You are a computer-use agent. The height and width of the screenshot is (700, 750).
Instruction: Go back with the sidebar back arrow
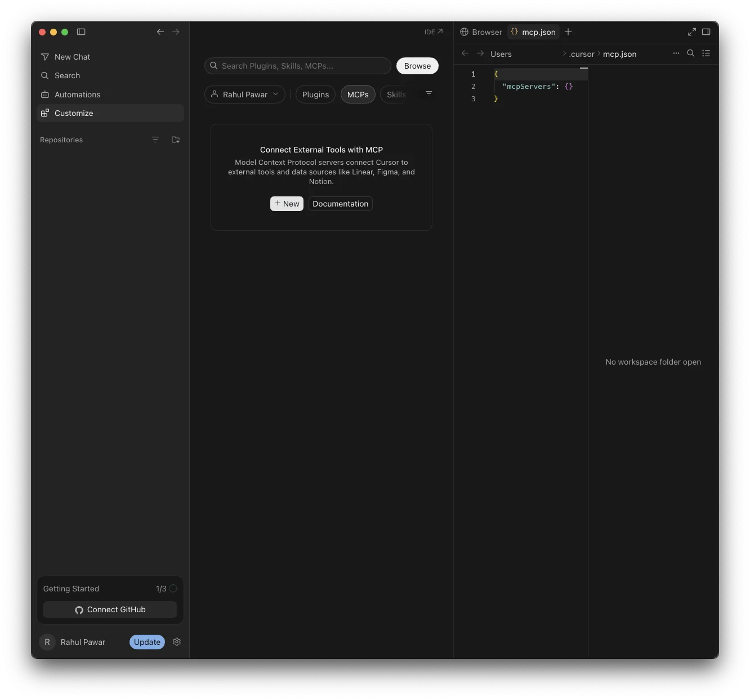click(160, 32)
